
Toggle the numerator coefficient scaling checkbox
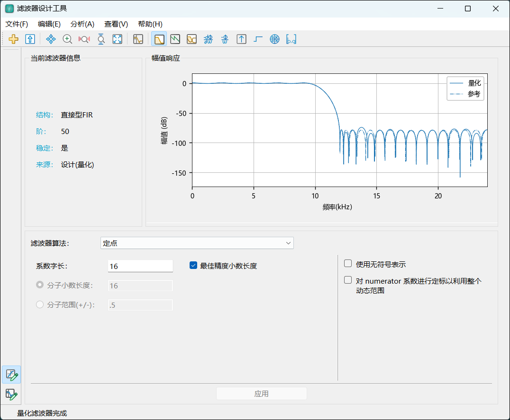(348, 280)
